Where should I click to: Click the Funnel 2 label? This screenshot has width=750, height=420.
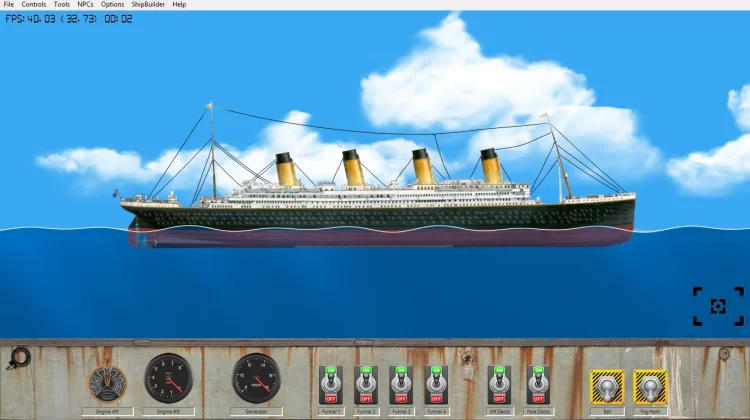point(366,411)
